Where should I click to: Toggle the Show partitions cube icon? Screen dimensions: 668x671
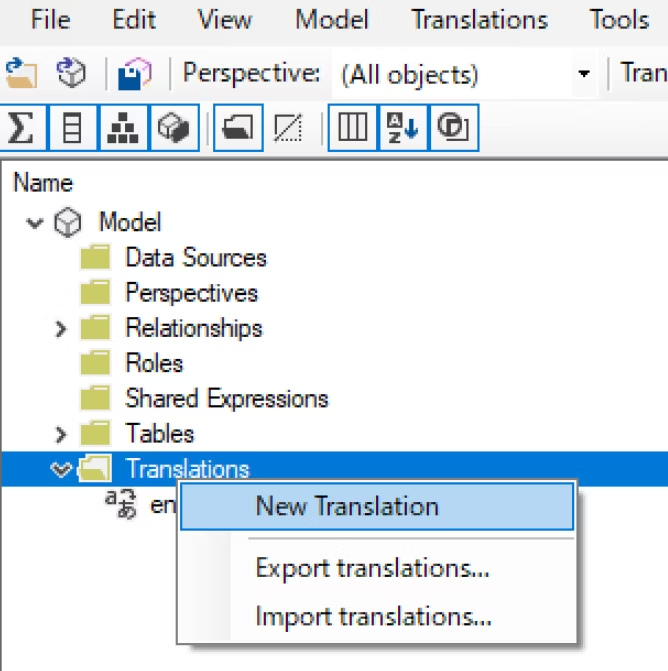tap(174, 128)
